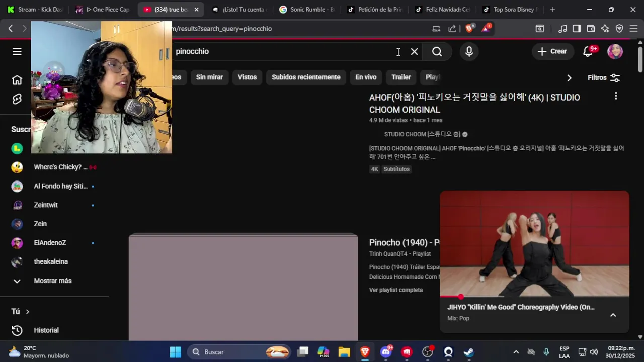Open the 'Filtros' search filters

[x=604, y=78]
